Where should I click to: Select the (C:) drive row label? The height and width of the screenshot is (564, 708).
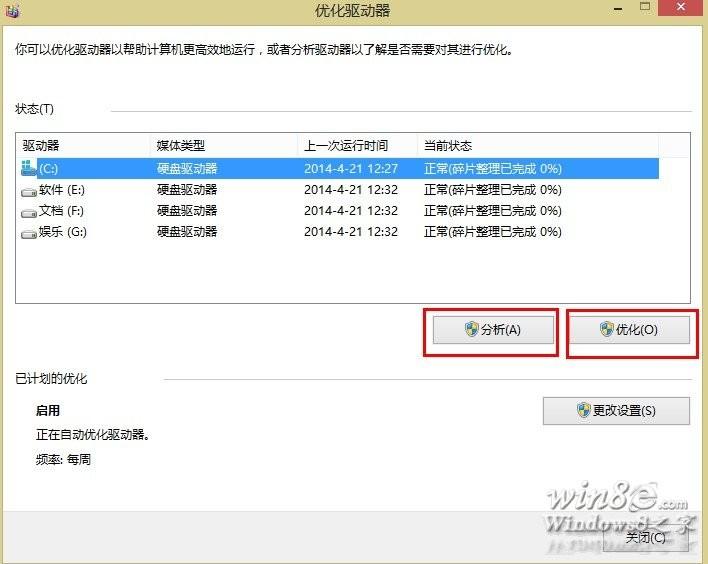[48, 168]
